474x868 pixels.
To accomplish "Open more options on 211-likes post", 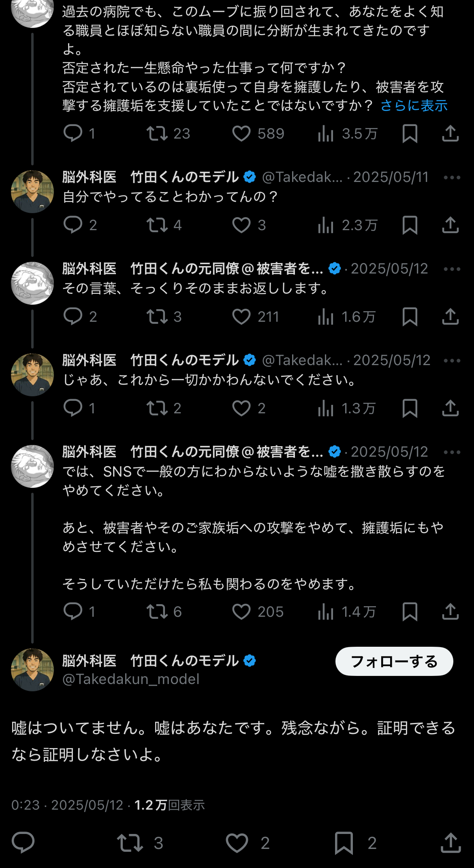I will 452,269.
